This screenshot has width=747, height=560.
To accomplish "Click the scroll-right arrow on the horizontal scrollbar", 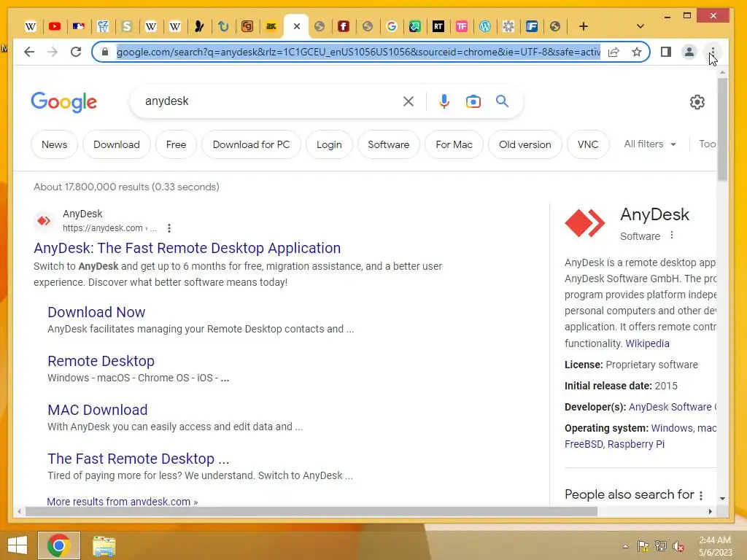I will (711, 511).
